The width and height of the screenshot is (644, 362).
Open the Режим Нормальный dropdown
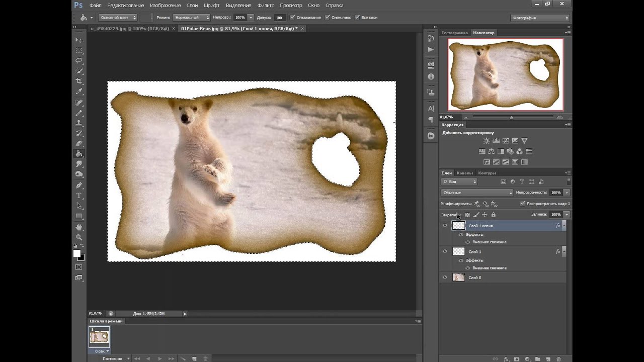[x=191, y=18]
